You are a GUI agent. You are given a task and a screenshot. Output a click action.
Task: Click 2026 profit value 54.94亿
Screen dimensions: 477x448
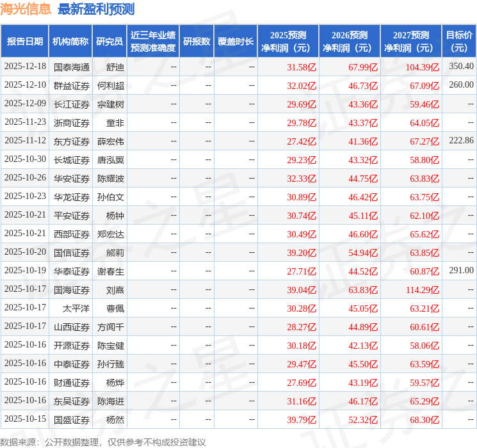(363, 253)
